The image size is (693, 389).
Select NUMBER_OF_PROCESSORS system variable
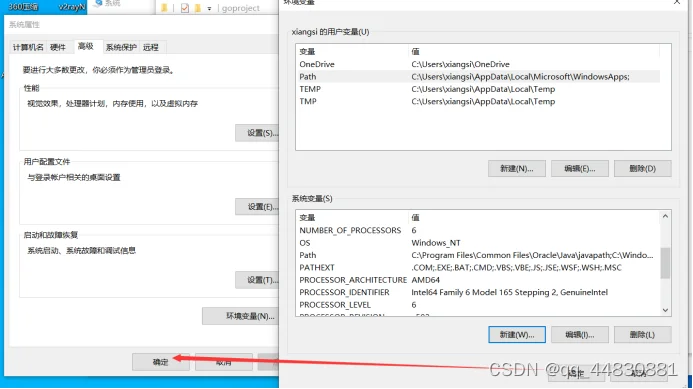(478, 230)
